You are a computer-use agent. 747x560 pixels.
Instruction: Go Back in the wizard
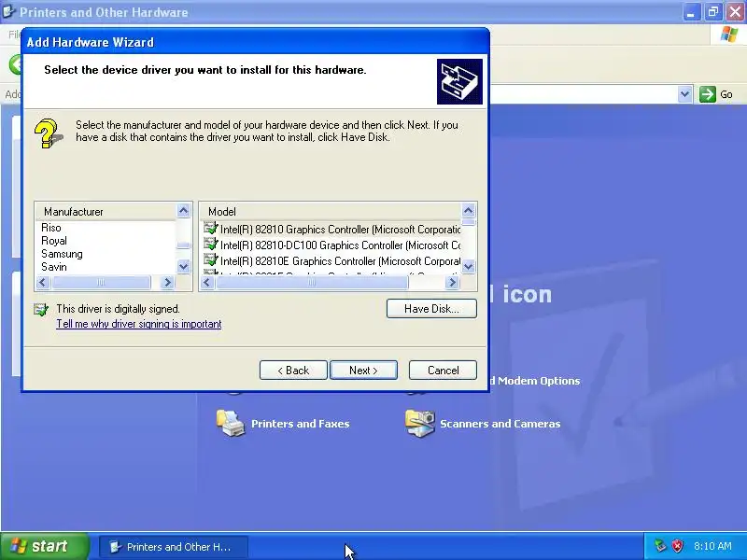pos(293,370)
